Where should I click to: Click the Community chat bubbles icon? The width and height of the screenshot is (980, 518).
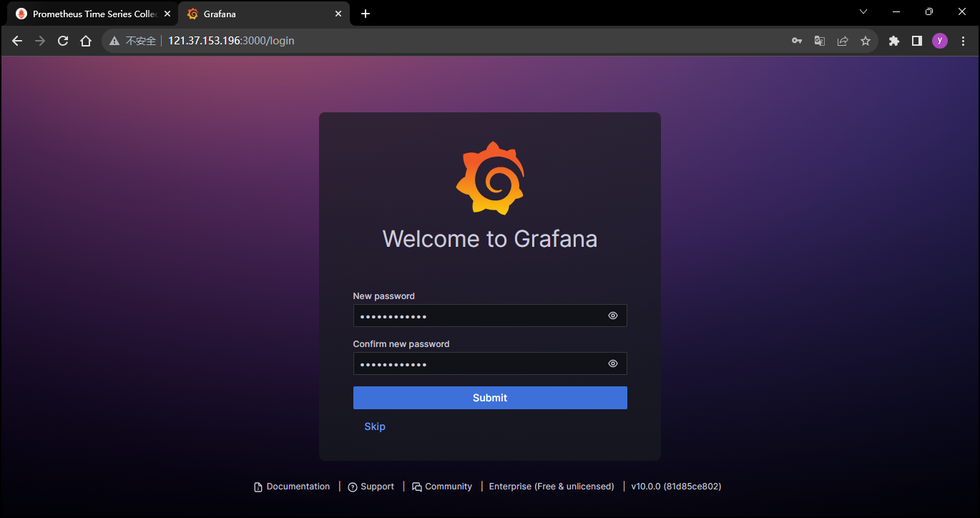[x=417, y=487]
